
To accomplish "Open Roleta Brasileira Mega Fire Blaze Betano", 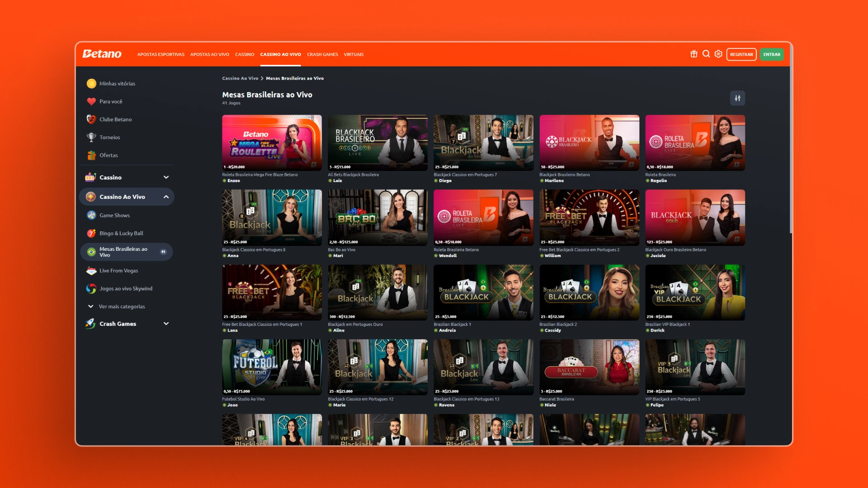I will click(272, 143).
